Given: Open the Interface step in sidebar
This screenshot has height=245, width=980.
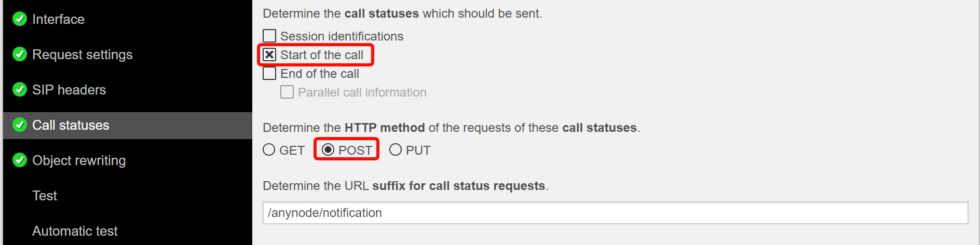Looking at the screenshot, I should (x=58, y=19).
